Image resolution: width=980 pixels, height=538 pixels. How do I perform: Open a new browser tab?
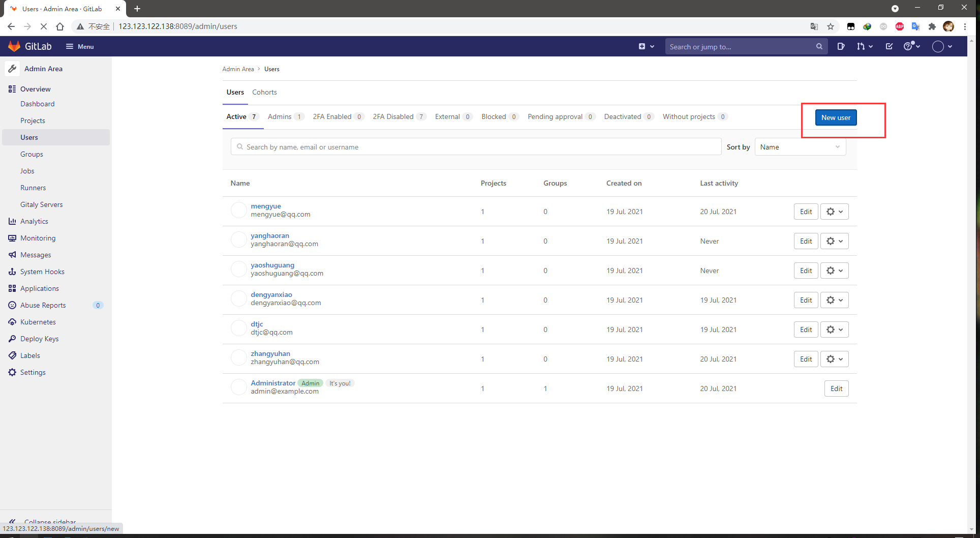click(137, 9)
